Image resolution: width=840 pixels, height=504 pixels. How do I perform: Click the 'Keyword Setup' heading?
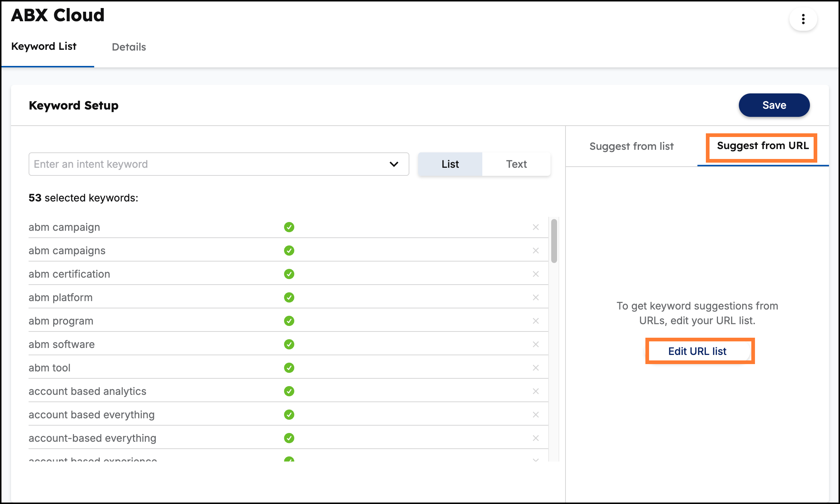point(74,105)
